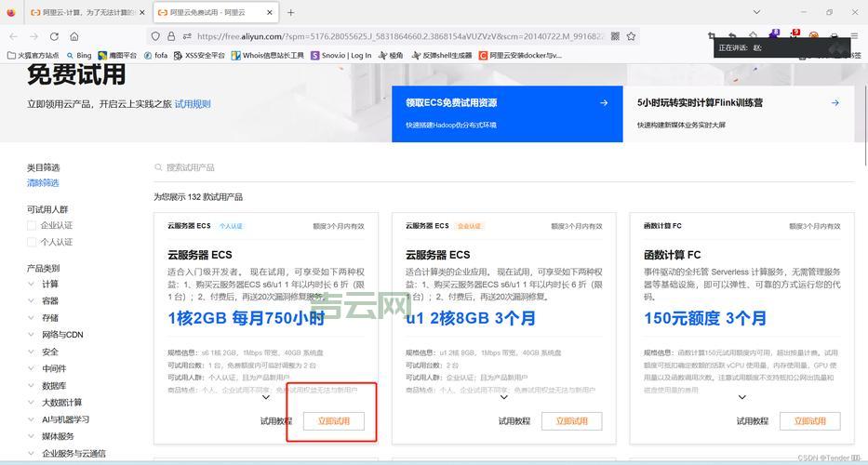This screenshot has height=465, width=868.
Task: Go back with the back arrow
Action: coord(13,36)
